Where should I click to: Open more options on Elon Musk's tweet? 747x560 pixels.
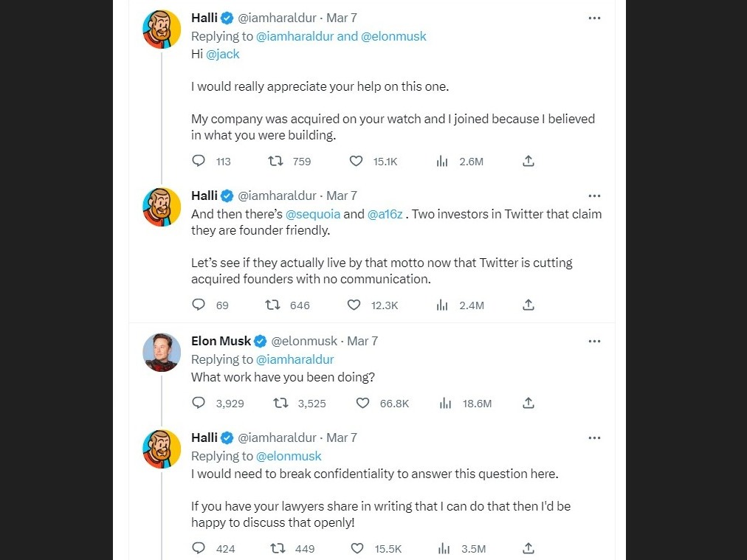coord(594,341)
